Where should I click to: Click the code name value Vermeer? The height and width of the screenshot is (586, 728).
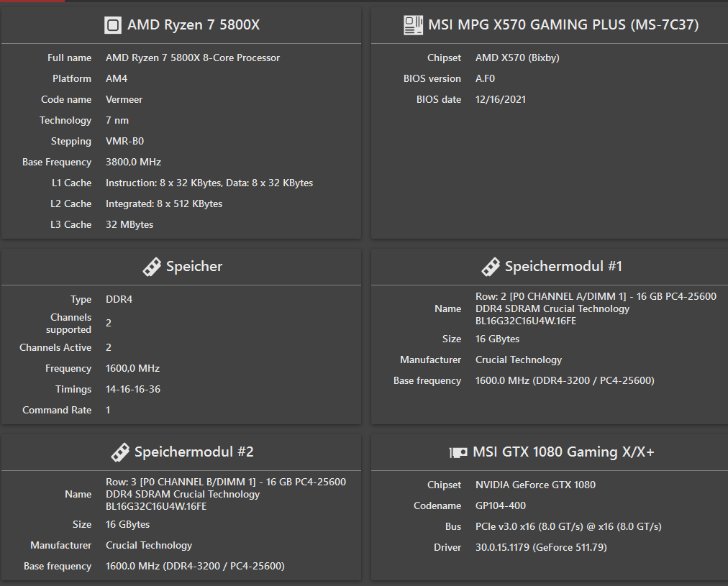pos(124,100)
